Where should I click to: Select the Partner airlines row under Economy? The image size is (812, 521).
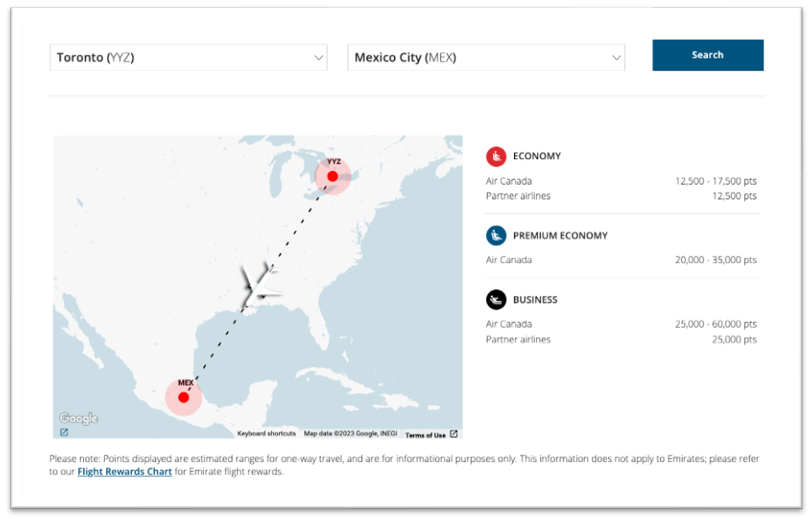(x=518, y=196)
